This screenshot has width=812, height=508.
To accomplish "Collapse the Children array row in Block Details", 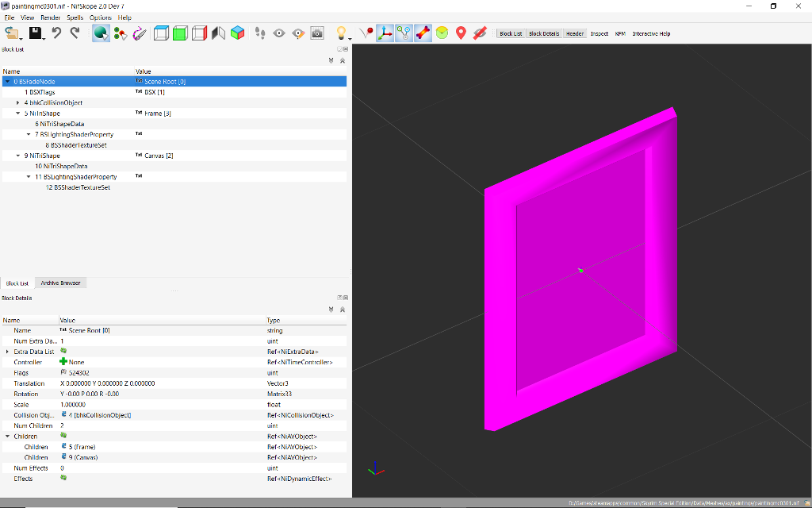I will (x=7, y=436).
